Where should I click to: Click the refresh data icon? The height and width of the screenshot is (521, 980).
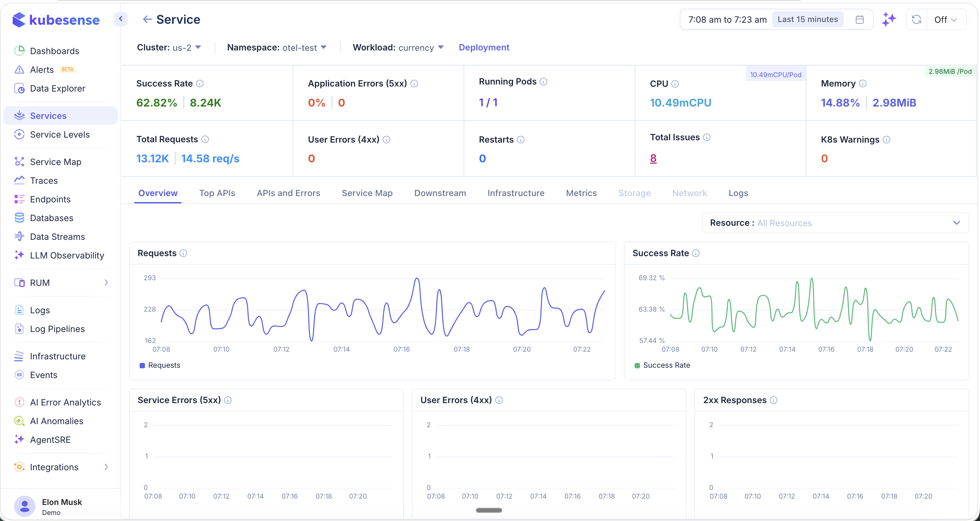point(916,19)
